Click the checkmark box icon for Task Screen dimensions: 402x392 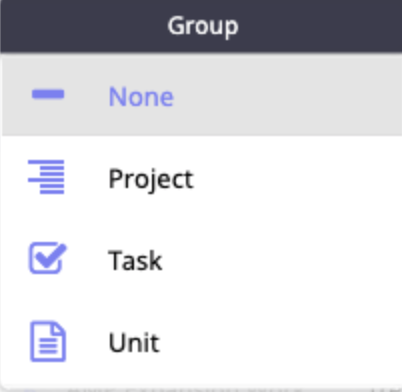[48, 258]
